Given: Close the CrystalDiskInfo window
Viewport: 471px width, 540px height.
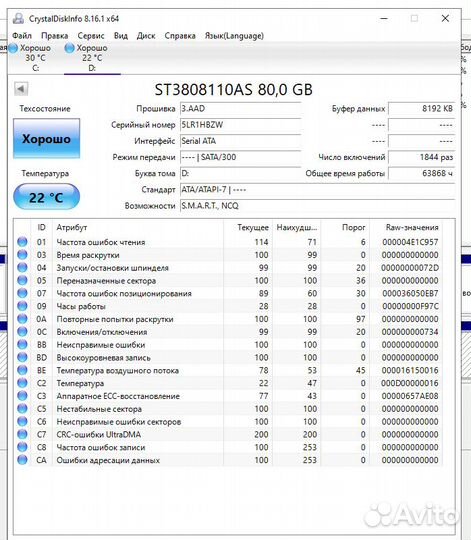Looking at the screenshot, I should [x=445, y=18].
